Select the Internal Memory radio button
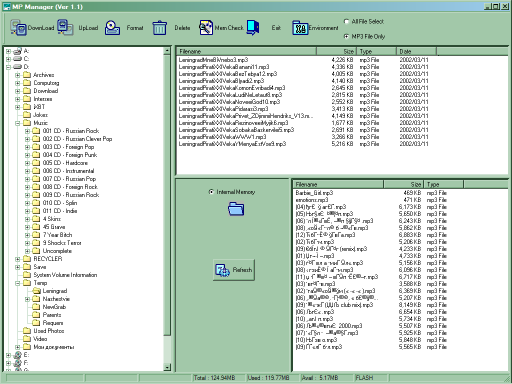This screenshot has height=384, width=512. (211, 192)
